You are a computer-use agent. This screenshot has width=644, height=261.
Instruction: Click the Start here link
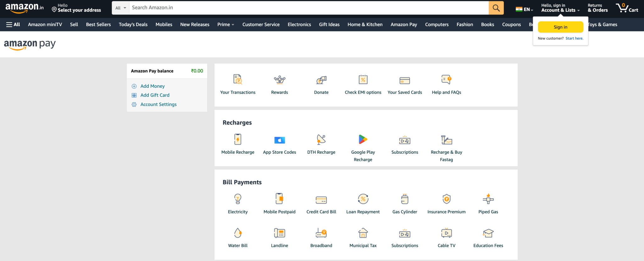click(575, 38)
